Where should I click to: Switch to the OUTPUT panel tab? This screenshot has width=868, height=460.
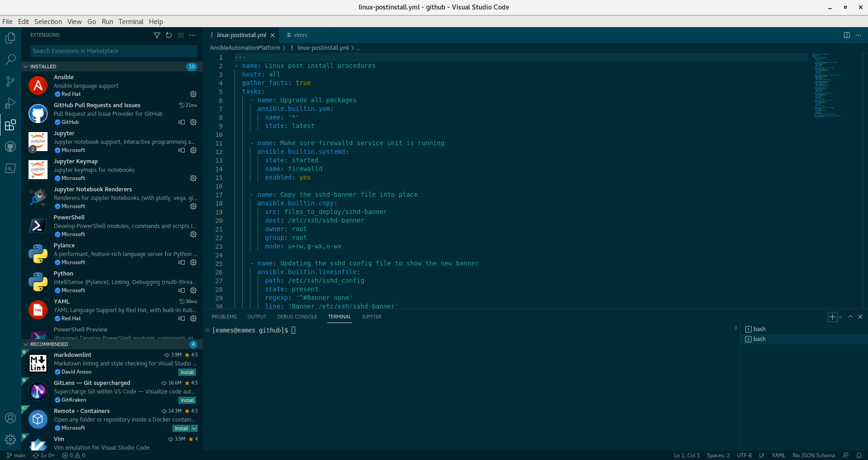[x=257, y=317]
